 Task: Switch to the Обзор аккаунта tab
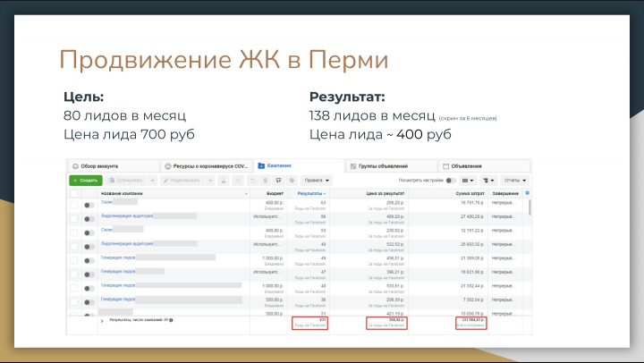click(x=113, y=166)
